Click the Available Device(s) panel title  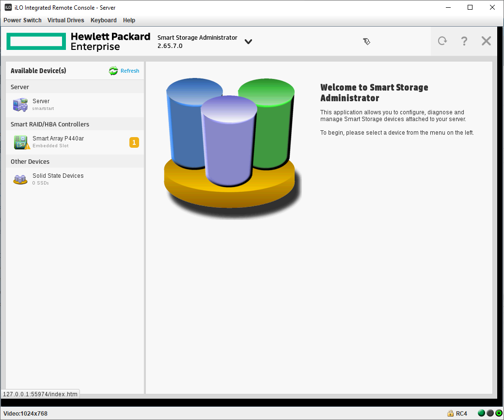click(x=38, y=71)
